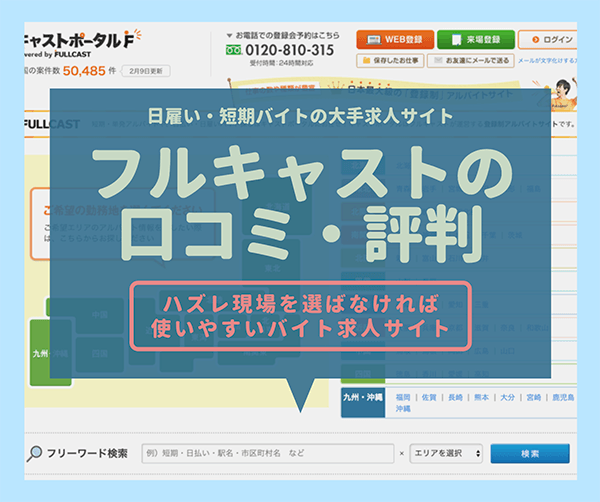Image resolution: width=600 pixels, height=502 pixels.
Task: Click the laptop icon on WEB登録
Action: [374, 40]
